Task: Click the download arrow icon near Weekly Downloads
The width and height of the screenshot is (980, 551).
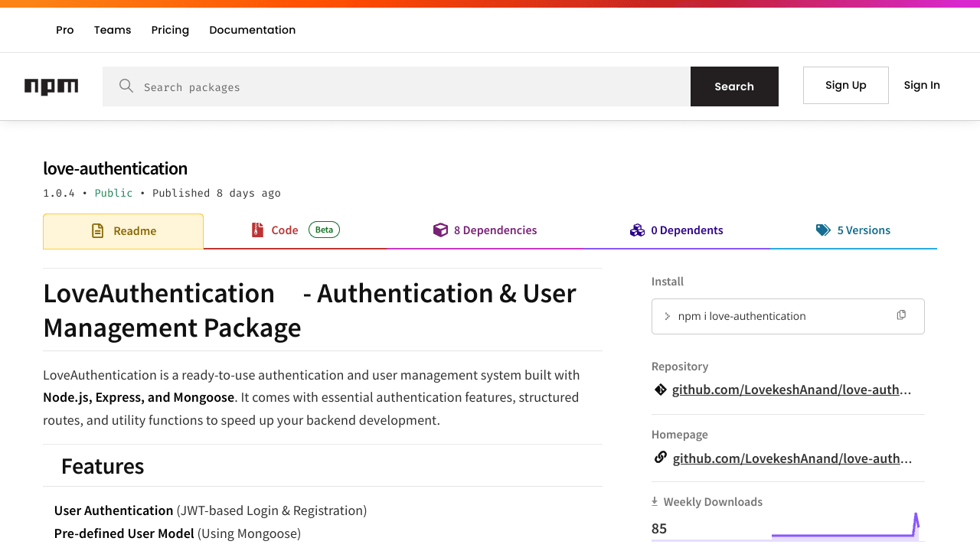Action: pyautogui.click(x=655, y=500)
